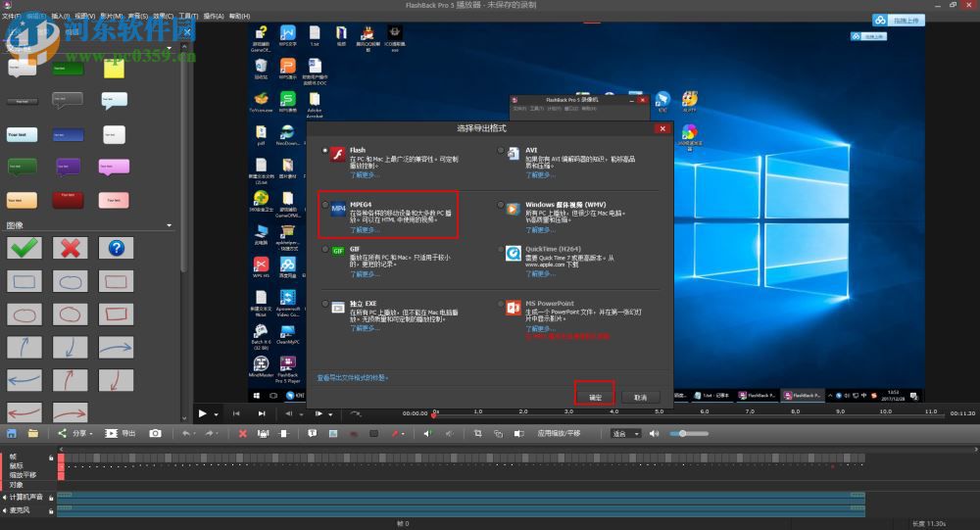Select the standalone EXE export radio button

pos(325,305)
